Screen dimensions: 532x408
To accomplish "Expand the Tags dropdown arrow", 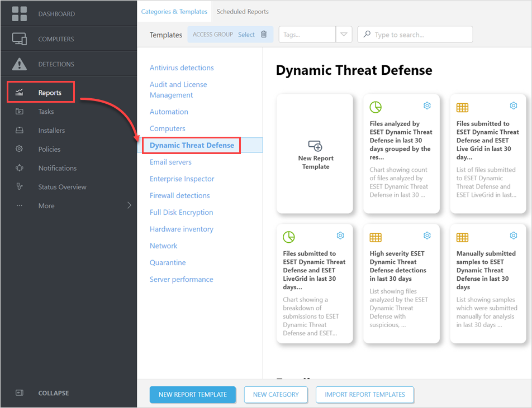I will [x=344, y=34].
